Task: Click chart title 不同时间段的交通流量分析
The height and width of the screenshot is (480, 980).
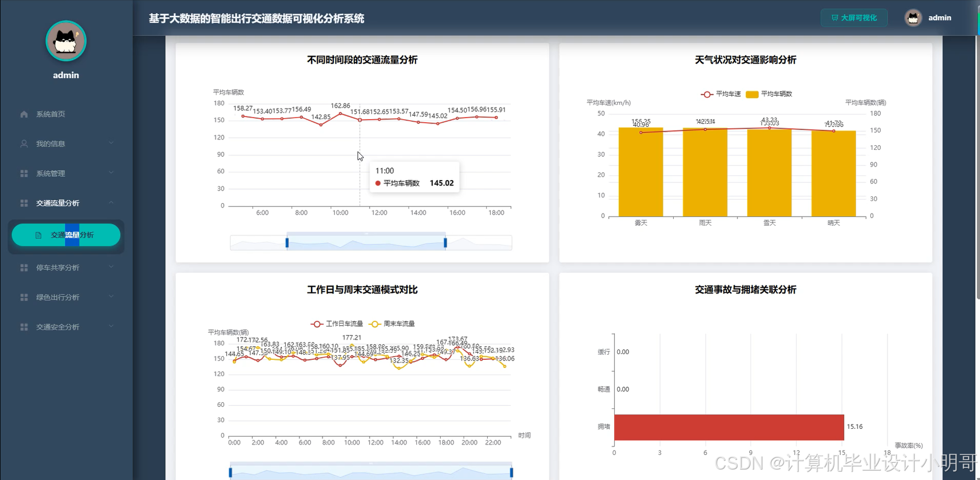Action: (x=362, y=60)
